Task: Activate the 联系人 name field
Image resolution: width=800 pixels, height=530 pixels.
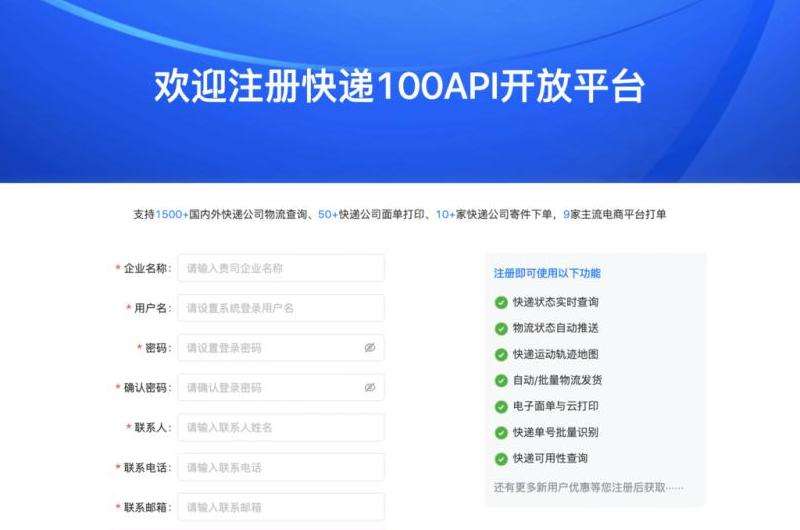Action: (280, 427)
